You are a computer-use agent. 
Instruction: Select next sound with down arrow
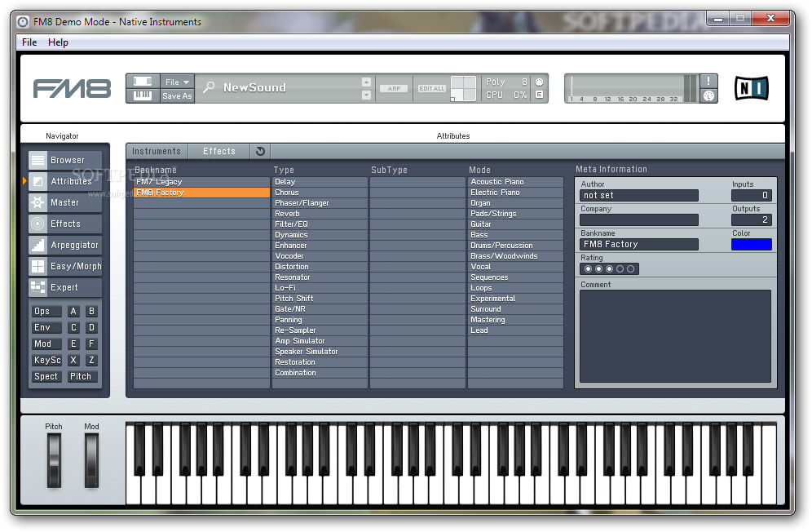(x=366, y=95)
